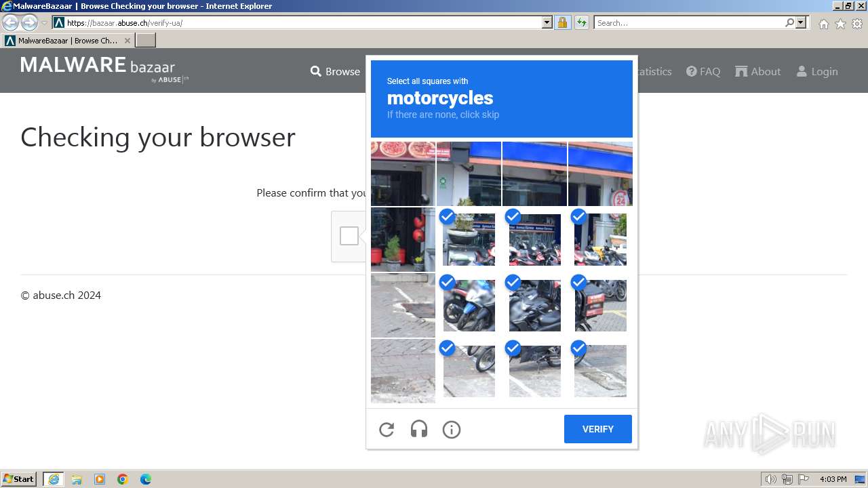Click the clock showing 4:03 PM

(833, 479)
